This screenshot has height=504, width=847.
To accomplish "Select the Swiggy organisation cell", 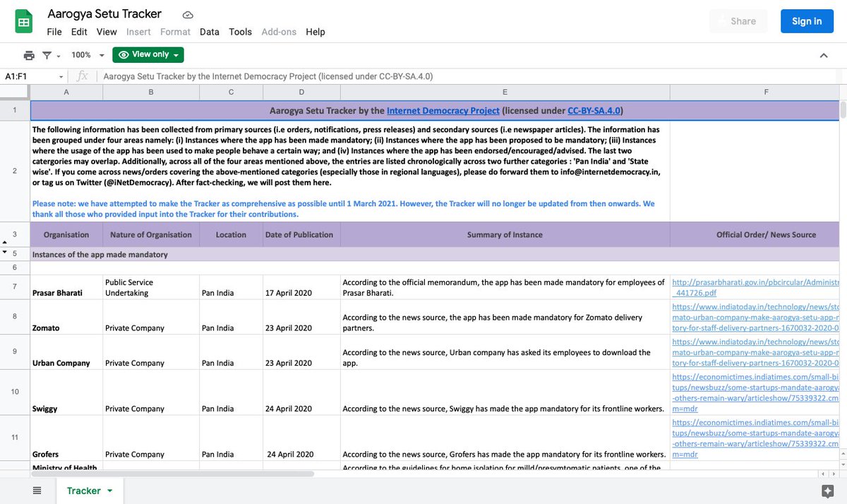I will [66, 392].
